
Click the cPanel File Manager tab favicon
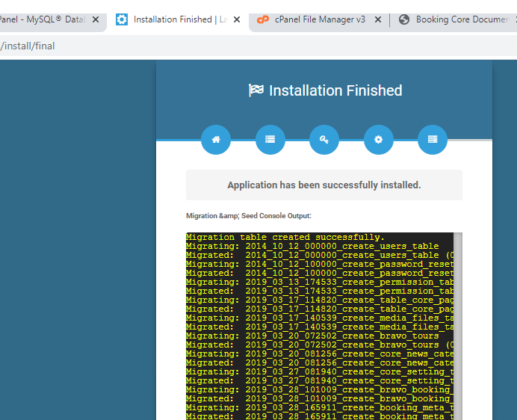[x=262, y=19]
